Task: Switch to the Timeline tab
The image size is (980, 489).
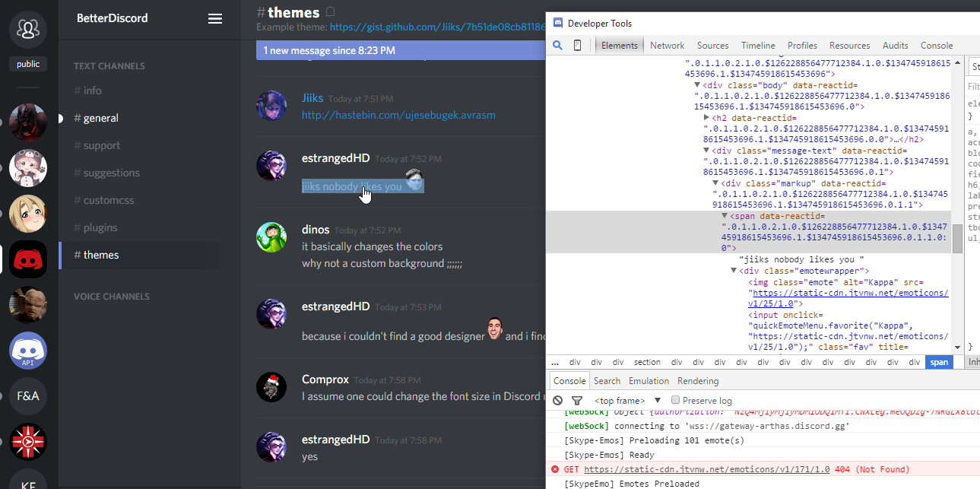Action: (x=758, y=45)
